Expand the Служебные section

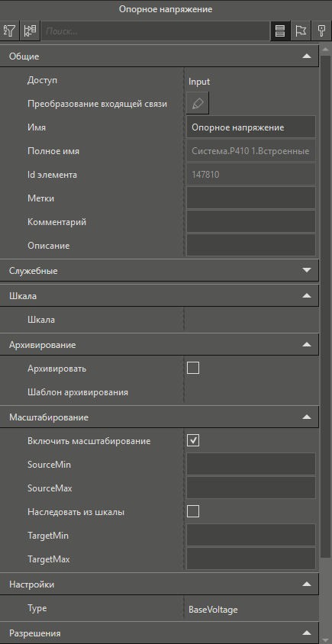pos(307,270)
